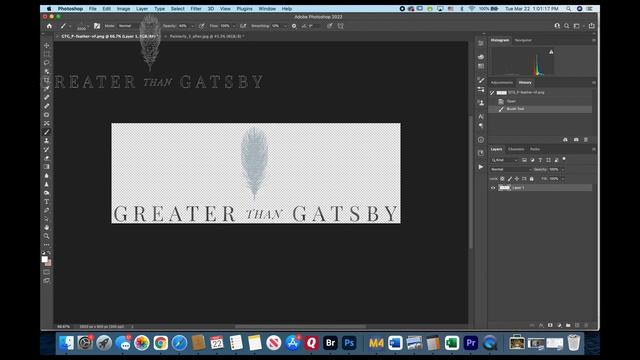Toggle layer filtering on/off switch
640x360 pixels.
coord(564,159)
